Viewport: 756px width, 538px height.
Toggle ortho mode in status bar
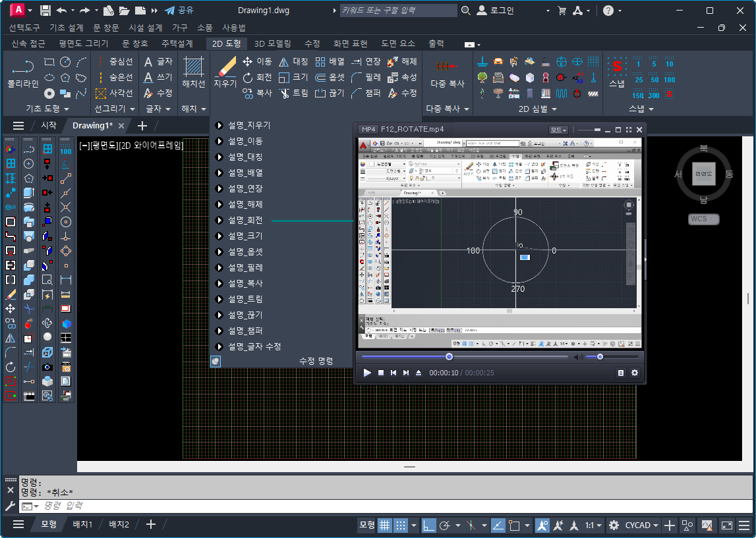429,525
